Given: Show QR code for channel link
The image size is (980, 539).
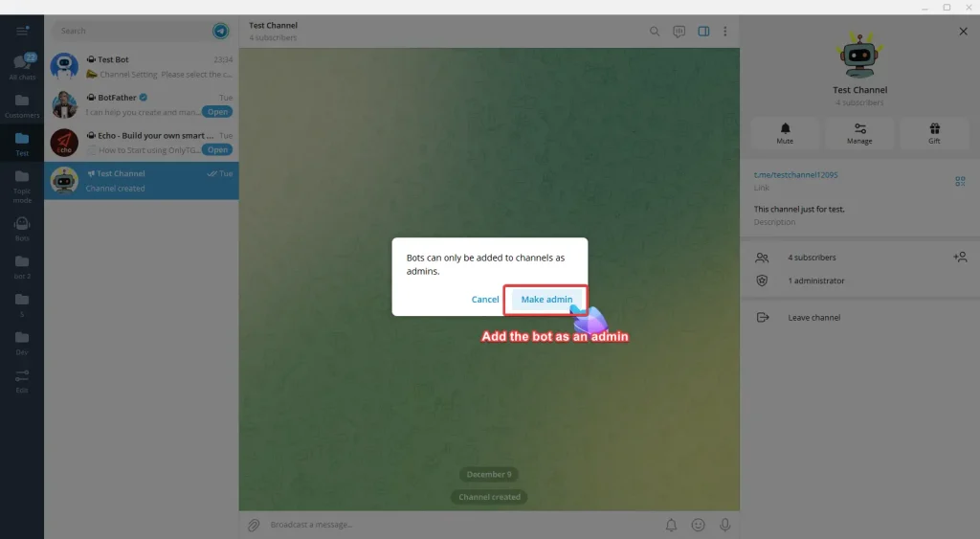Looking at the screenshot, I should 960,181.
